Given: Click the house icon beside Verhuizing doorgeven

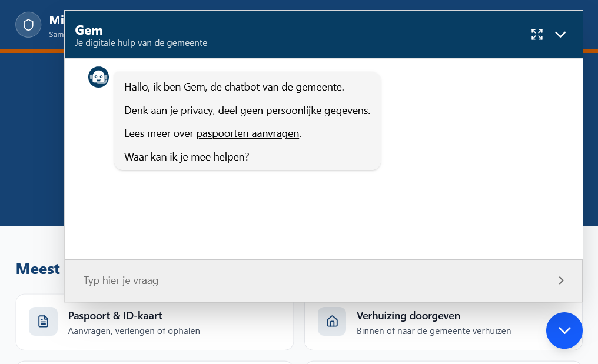Looking at the screenshot, I should 332,322.
